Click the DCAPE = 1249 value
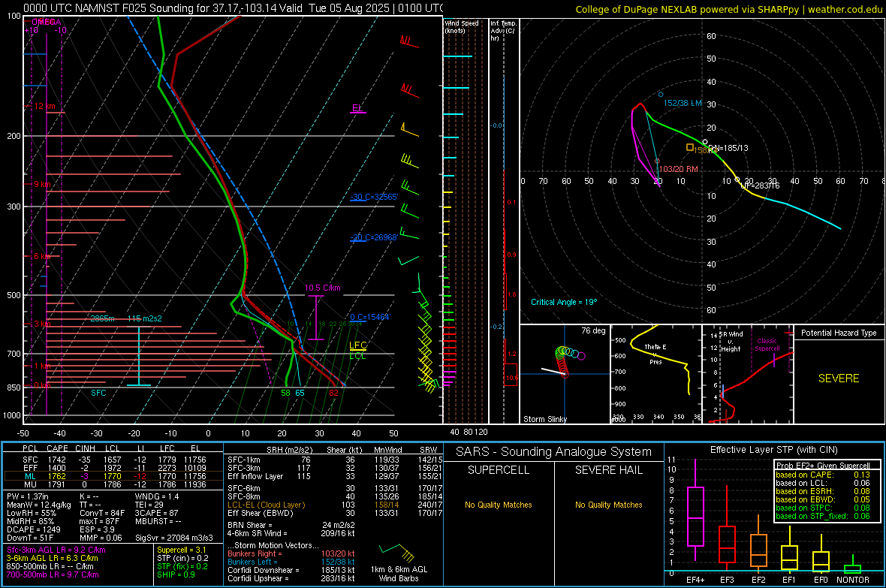This screenshot has height=588, width=886. click(33, 529)
